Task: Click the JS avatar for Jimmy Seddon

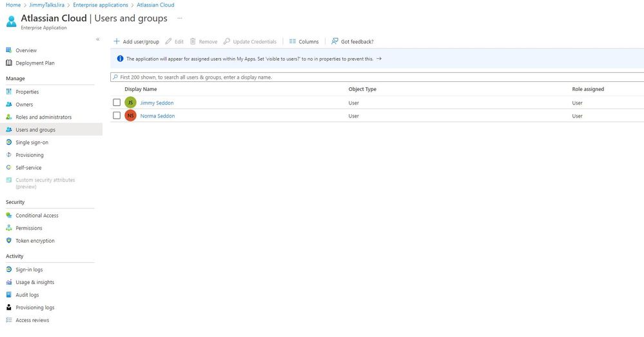Action: 130,103
